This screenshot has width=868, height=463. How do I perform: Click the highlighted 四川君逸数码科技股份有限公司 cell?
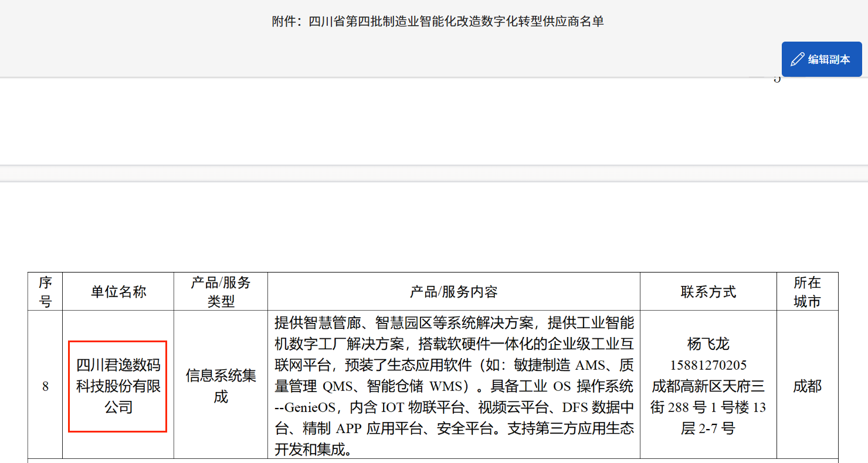click(x=118, y=386)
